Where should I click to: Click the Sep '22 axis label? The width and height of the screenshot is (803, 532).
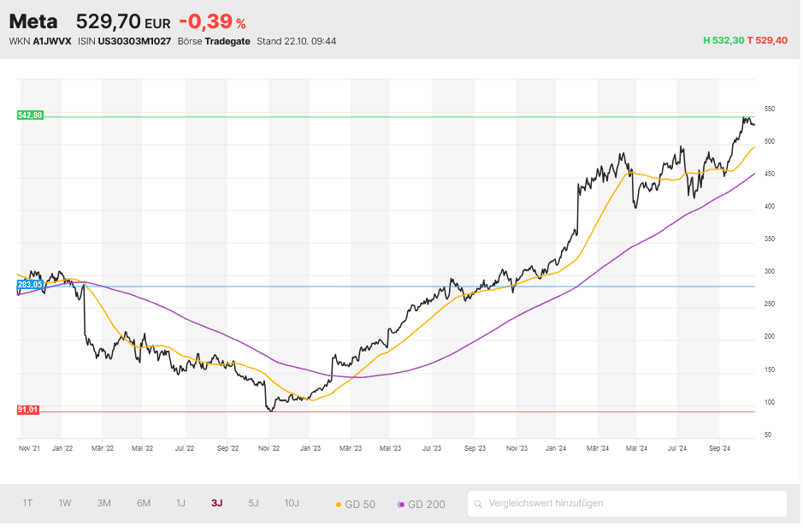[227, 448]
